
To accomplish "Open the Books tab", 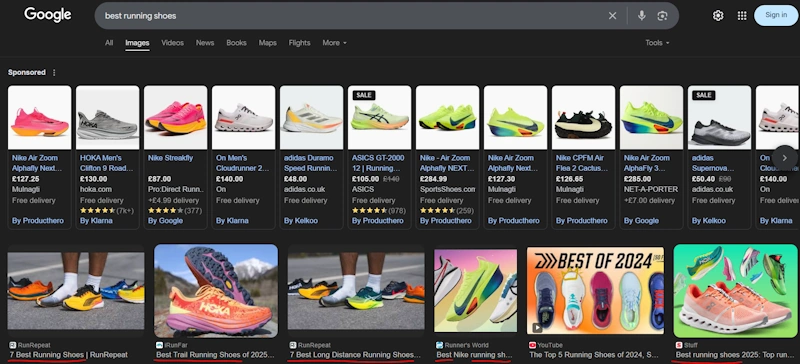I will pyautogui.click(x=236, y=43).
